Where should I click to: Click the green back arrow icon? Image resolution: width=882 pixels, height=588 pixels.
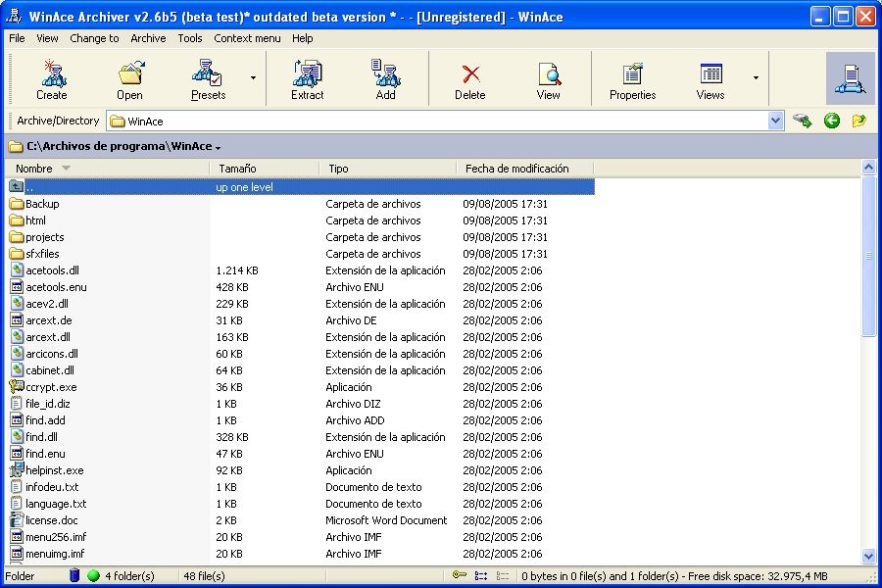(832, 121)
